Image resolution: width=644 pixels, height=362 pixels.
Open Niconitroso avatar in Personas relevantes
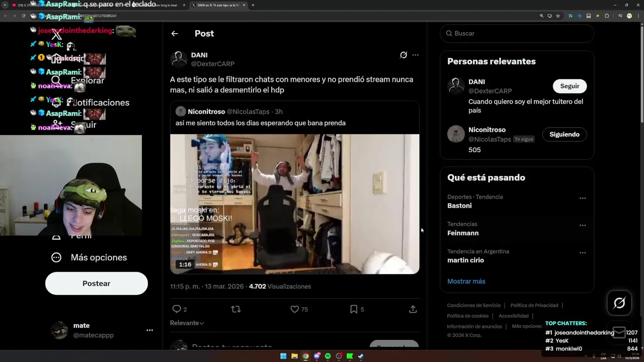[x=456, y=134]
